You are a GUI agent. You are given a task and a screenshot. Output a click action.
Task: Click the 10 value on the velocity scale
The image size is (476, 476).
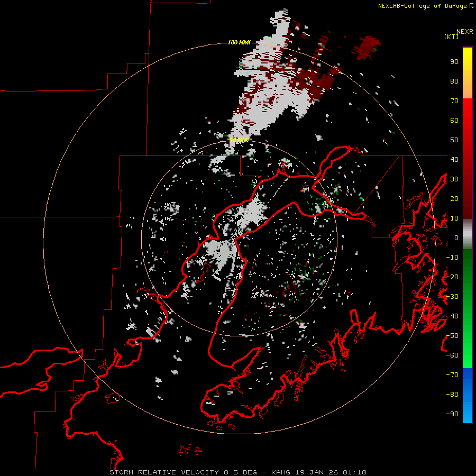(x=454, y=218)
